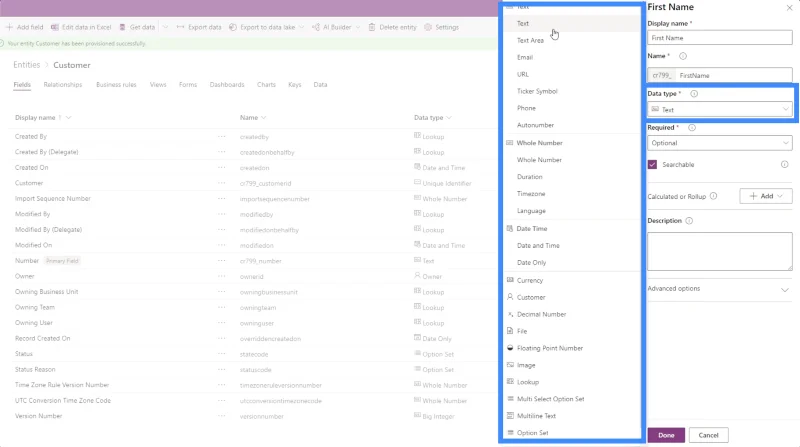
Task: Open the Required dropdown
Action: click(719, 143)
